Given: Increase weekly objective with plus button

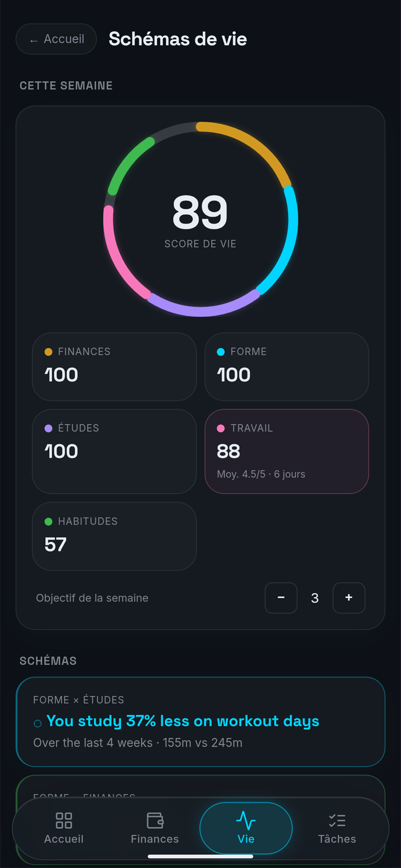Looking at the screenshot, I should tap(349, 598).
